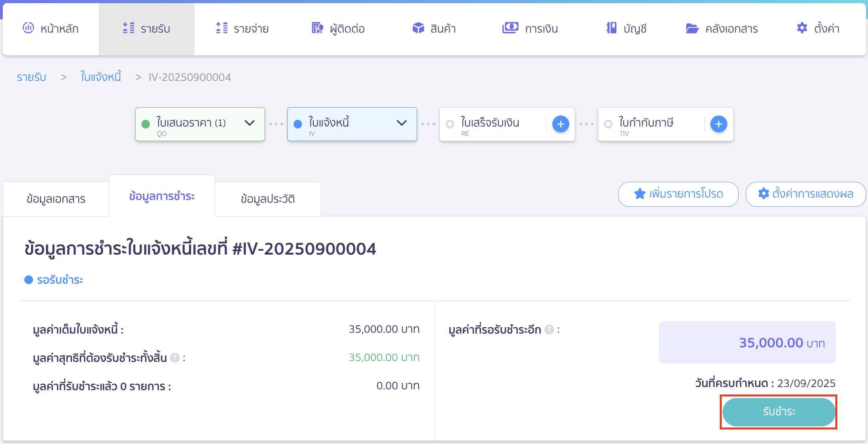Open the คลังเอกสาร menu
This screenshot has height=444, width=868.
click(x=722, y=29)
